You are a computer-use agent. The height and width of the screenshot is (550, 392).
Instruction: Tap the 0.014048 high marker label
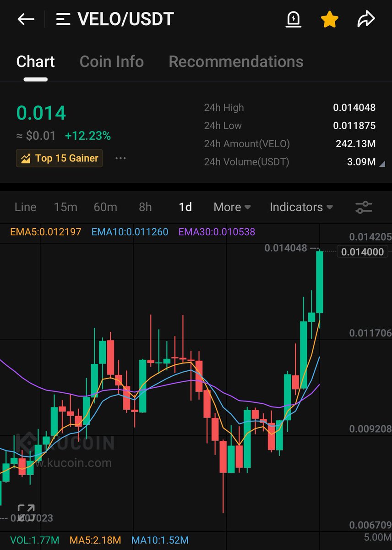tap(286, 248)
